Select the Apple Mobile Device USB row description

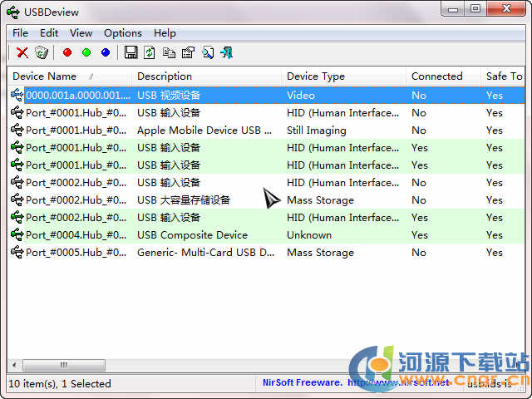[x=204, y=131]
